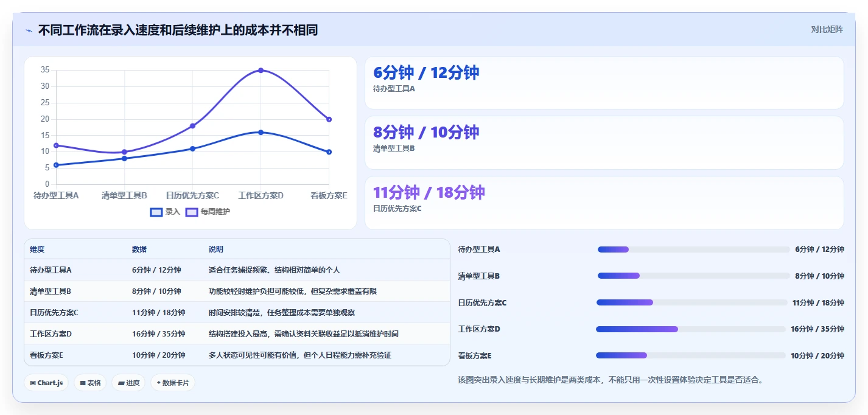Click the 录入 data point at 待办型工具A
This screenshot has width=868, height=415.
coord(56,165)
